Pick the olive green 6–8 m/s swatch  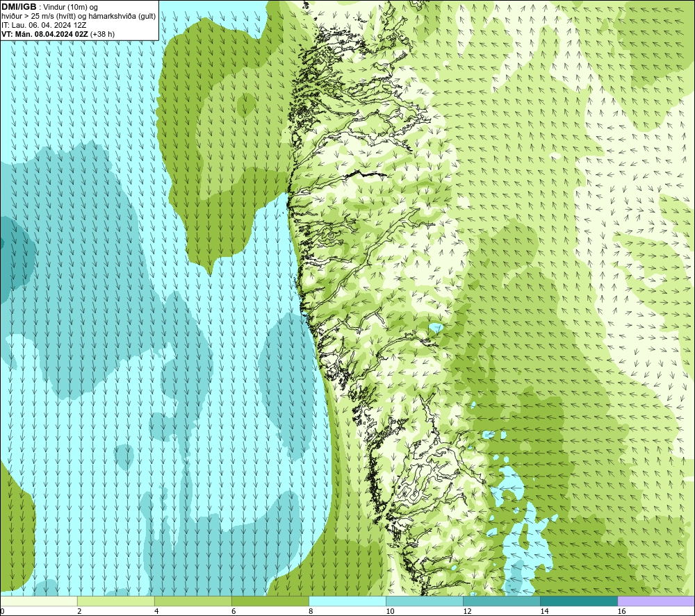click(270, 601)
